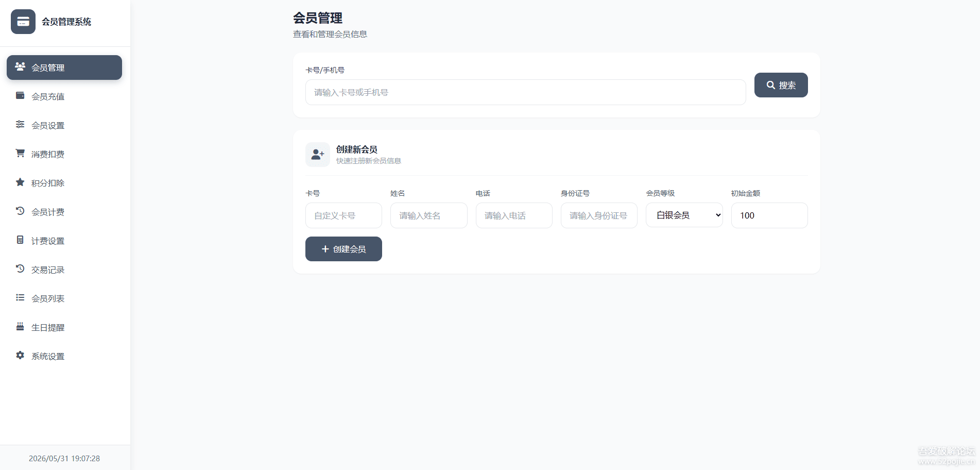This screenshot has height=470, width=980.
Task: Click the 搜索 button
Action: (x=781, y=85)
